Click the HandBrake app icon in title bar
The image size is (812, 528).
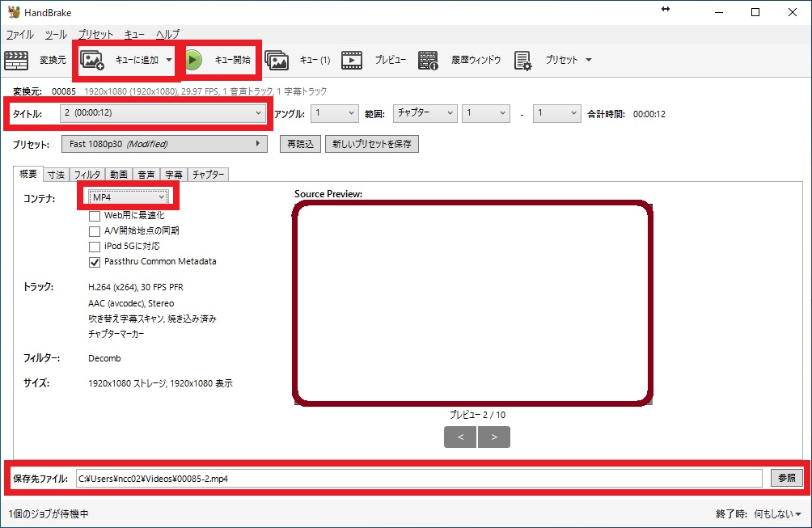coord(12,12)
